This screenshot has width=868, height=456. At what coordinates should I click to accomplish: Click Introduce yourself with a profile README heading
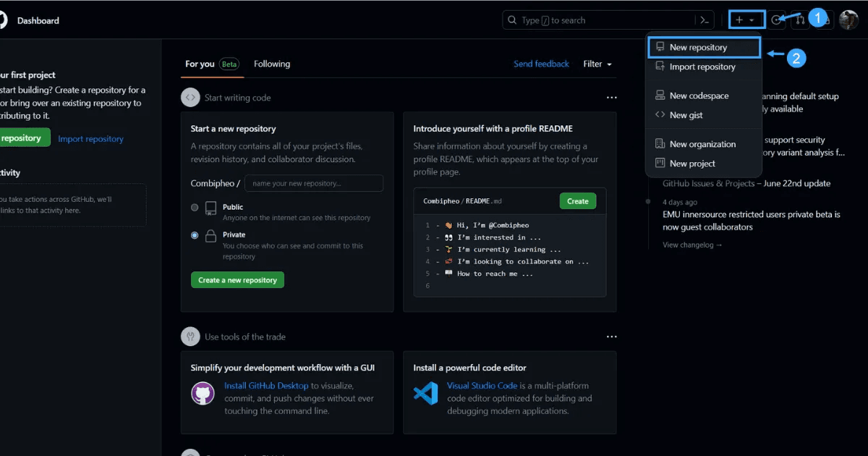point(493,129)
